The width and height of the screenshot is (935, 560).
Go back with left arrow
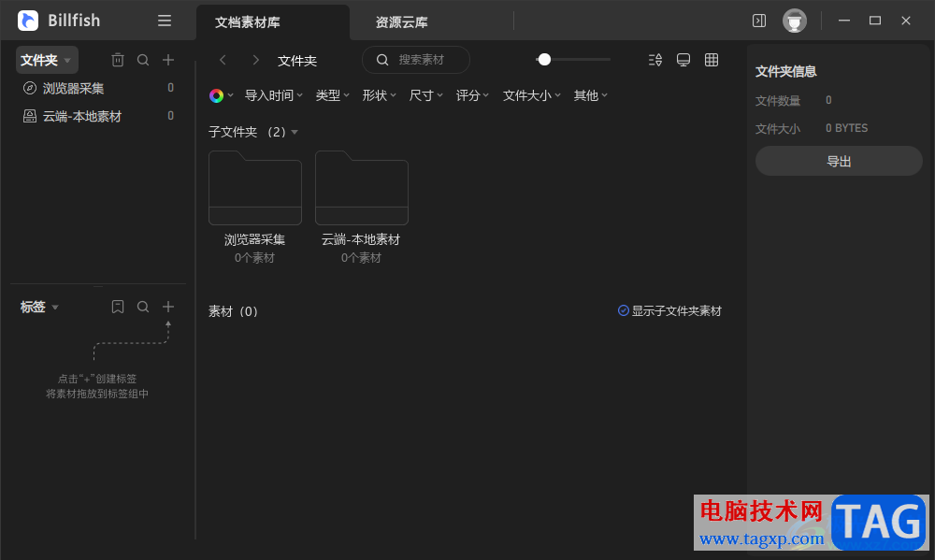[x=223, y=60]
